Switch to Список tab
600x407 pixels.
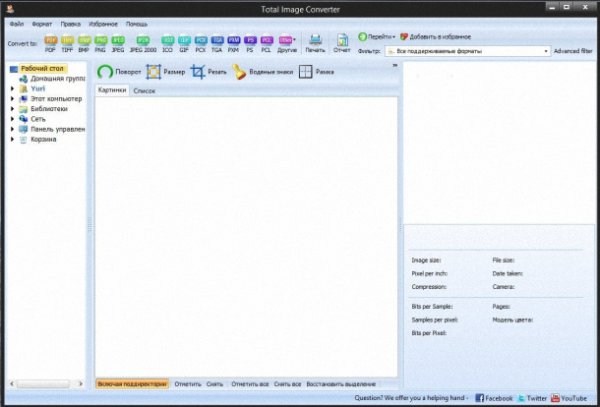(144, 91)
